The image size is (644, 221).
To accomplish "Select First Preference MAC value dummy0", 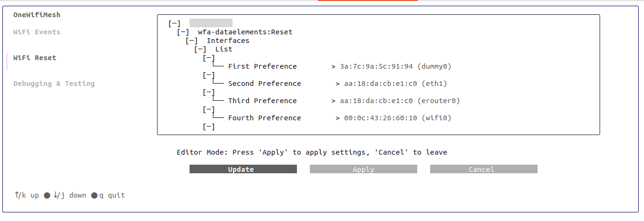I will click(395, 66).
